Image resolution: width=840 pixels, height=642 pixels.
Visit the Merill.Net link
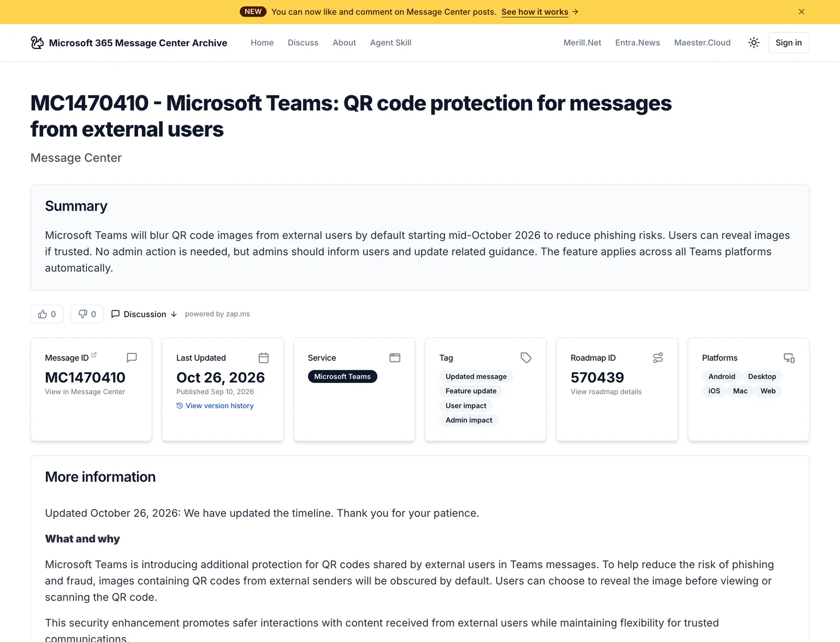pyautogui.click(x=582, y=43)
